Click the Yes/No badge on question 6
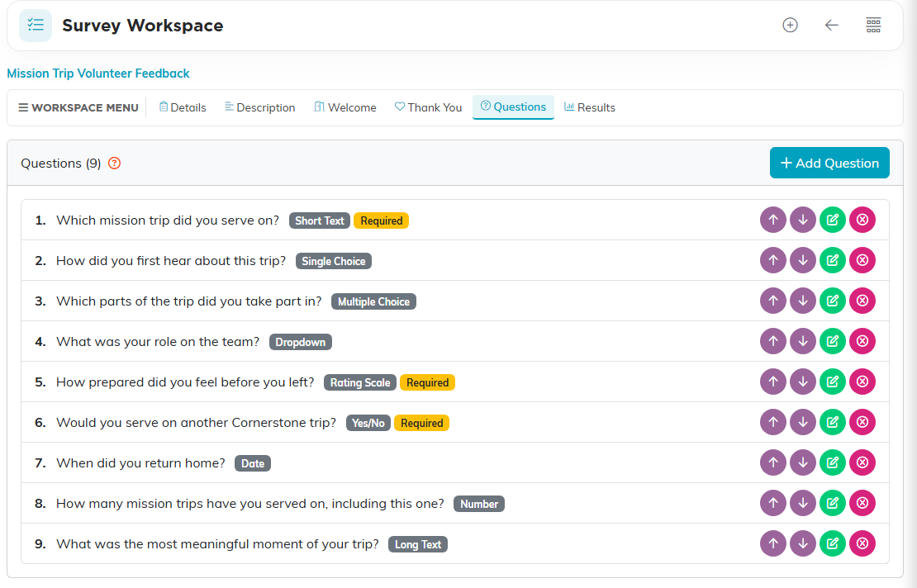This screenshot has width=917, height=588. pyautogui.click(x=368, y=423)
